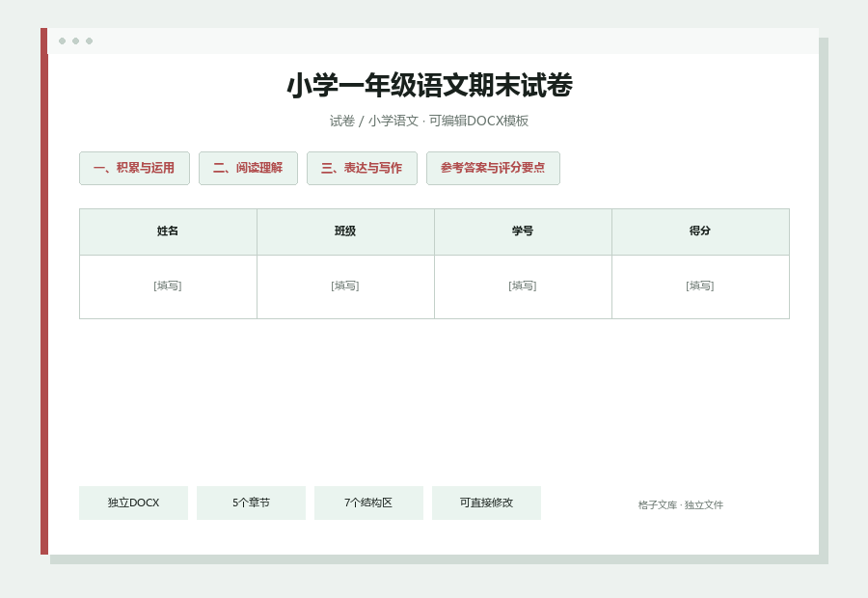Click the [填写] cell under 姓名

[x=168, y=286]
